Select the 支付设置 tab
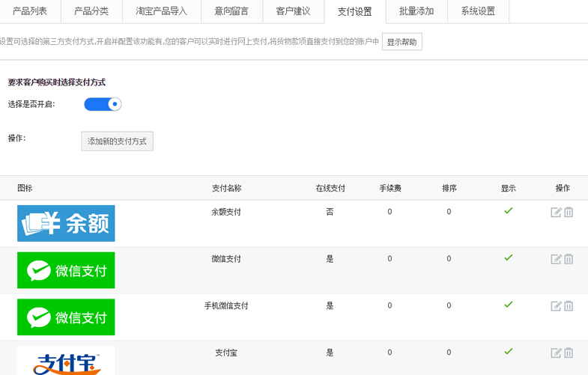588x375 pixels. pyautogui.click(x=355, y=12)
